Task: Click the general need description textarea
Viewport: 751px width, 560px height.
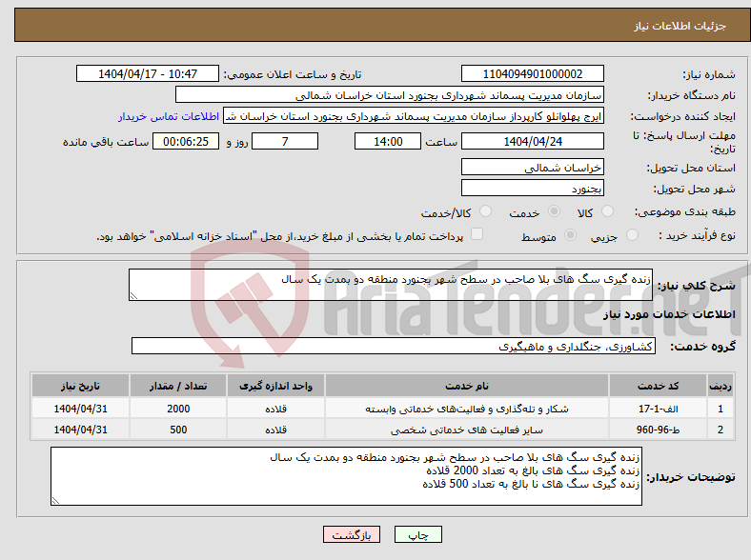Action: point(391,285)
